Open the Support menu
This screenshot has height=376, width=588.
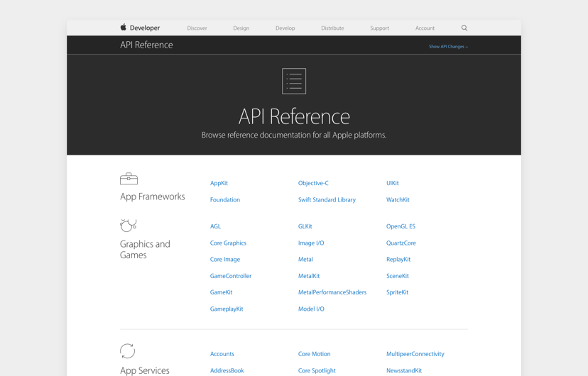click(x=379, y=28)
